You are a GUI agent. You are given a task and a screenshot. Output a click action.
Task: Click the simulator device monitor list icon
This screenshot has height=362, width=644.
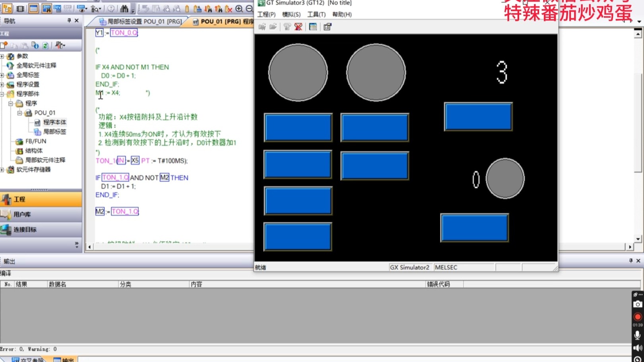[313, 27]
